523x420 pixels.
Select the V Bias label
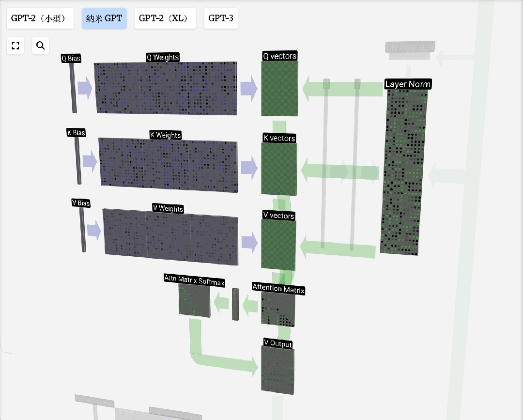point(81,203)
